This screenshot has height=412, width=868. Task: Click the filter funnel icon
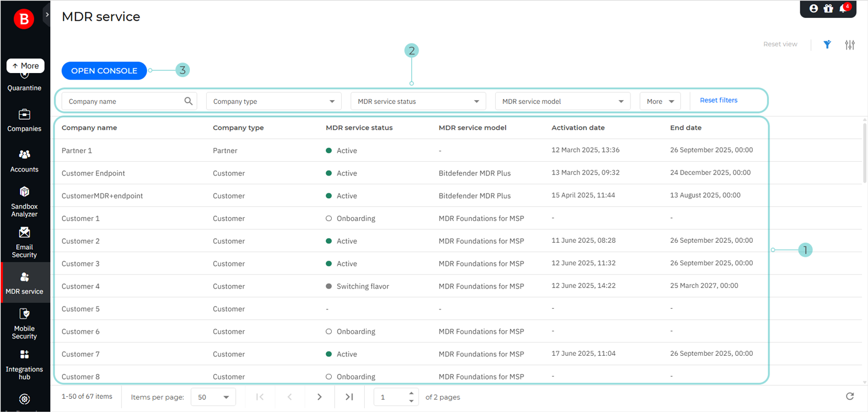pyautogui.click(x=827, y=45)
